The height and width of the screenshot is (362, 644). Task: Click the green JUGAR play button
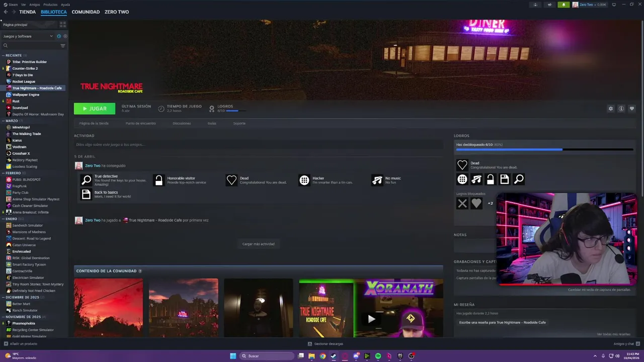(x=95, y=109)
